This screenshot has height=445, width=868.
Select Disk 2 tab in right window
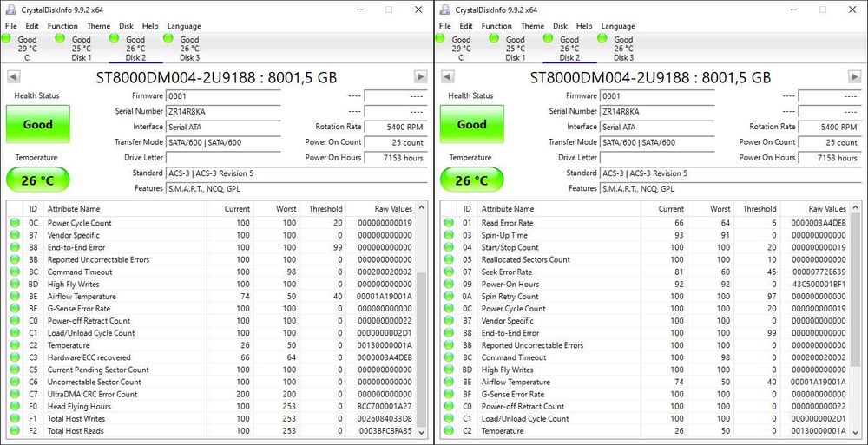click(569, 49)
